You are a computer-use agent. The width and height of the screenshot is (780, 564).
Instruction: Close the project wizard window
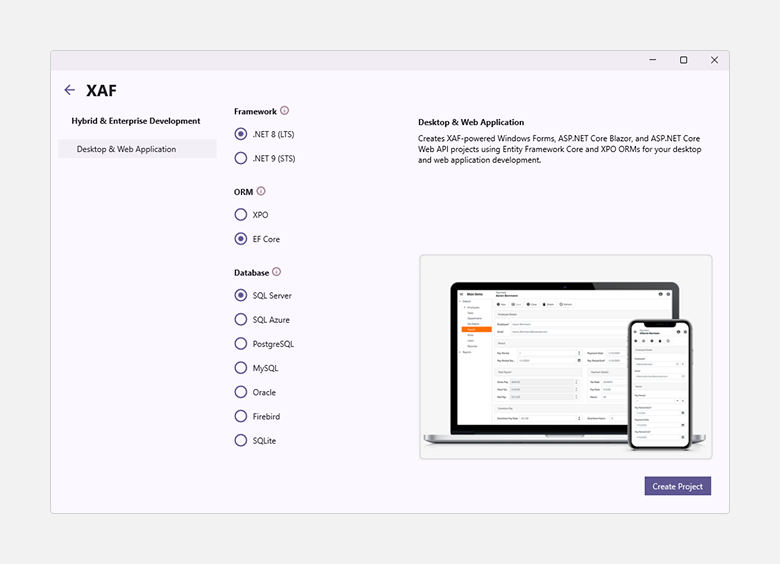pyautogui.click(x=714, y=60)
